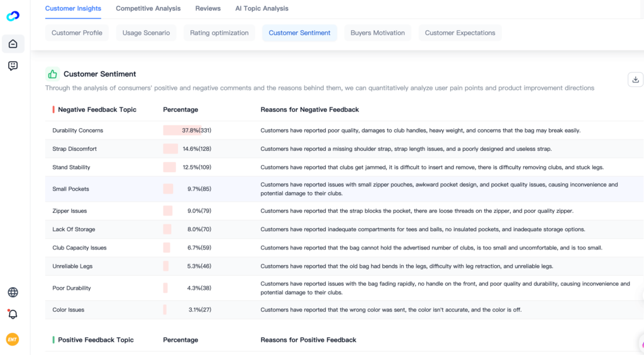Open the chat feedback icon in sidebar
This screenshot has width=644, height=355.
tap(13, 66)
